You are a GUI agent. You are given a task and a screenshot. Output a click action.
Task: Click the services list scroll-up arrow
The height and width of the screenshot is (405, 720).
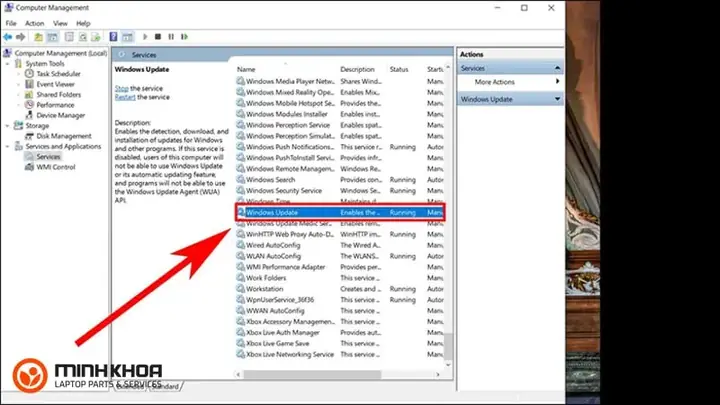tap(448, 68)
